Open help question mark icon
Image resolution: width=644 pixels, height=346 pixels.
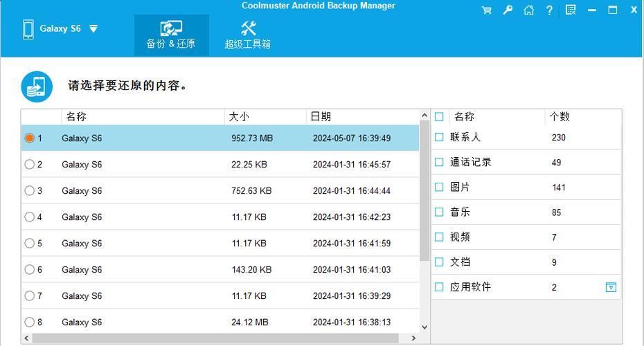[550, 10]
